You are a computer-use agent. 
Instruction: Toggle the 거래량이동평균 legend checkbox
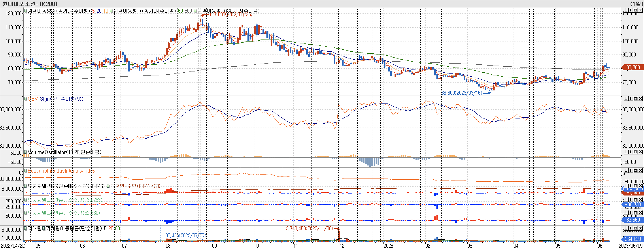44,228
